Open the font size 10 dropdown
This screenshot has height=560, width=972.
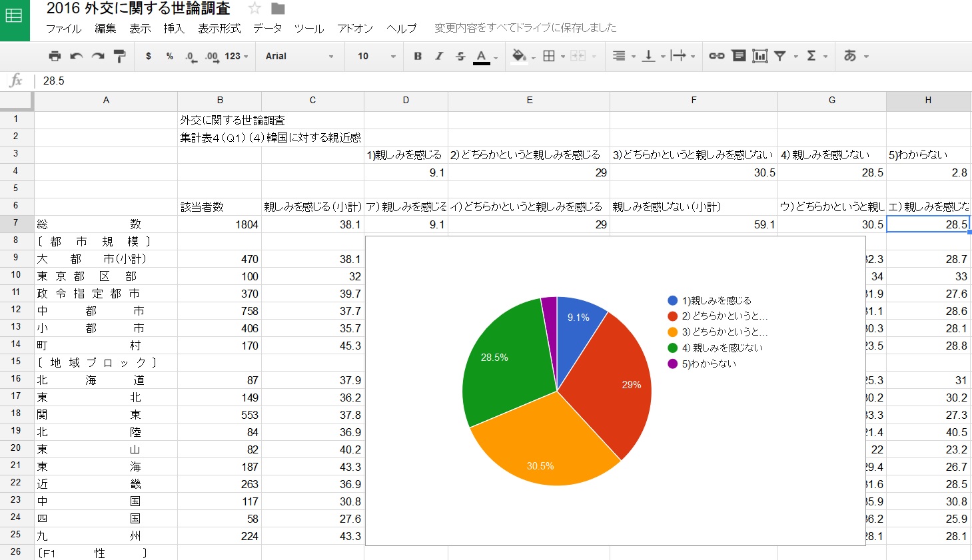coord(376,56)
